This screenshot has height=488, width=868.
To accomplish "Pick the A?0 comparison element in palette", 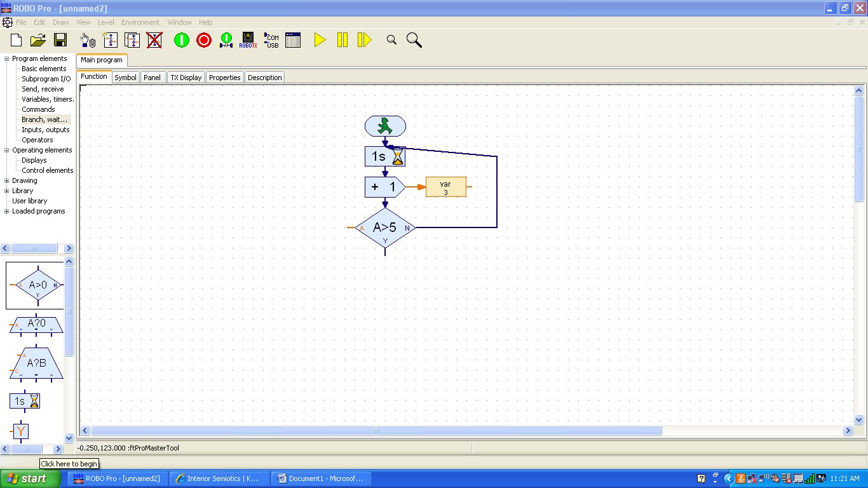I will (x=36, y=324).
